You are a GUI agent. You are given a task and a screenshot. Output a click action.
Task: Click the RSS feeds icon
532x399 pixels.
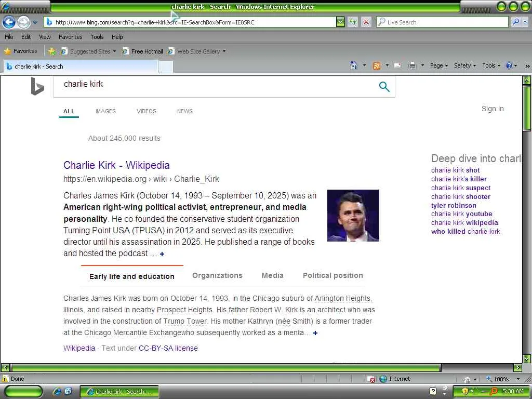pyautogui.click(x=376, y=66)
